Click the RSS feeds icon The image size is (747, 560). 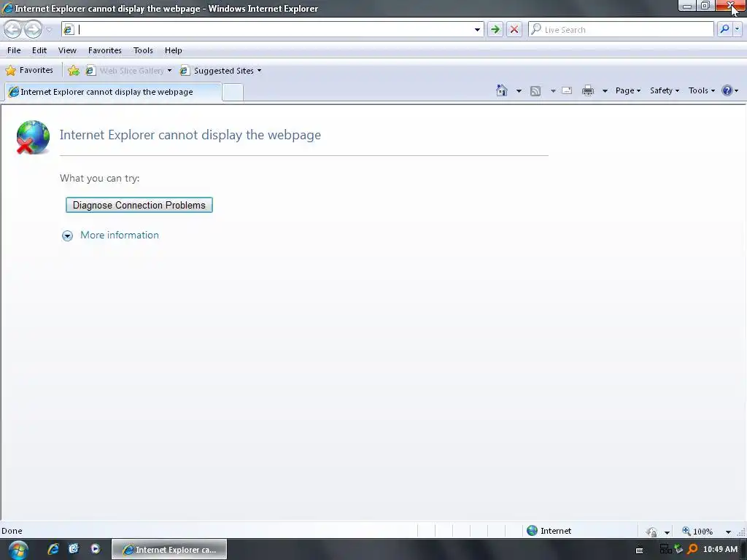coord(535,91)
